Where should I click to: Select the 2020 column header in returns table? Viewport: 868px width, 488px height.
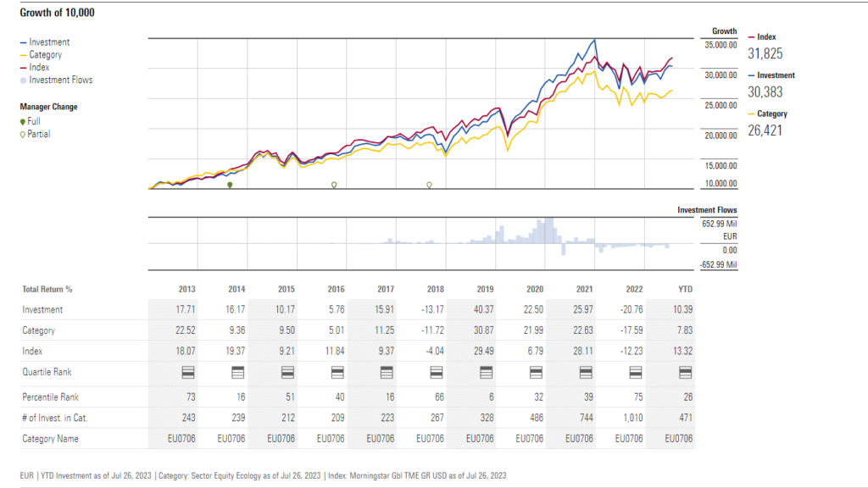536,289
